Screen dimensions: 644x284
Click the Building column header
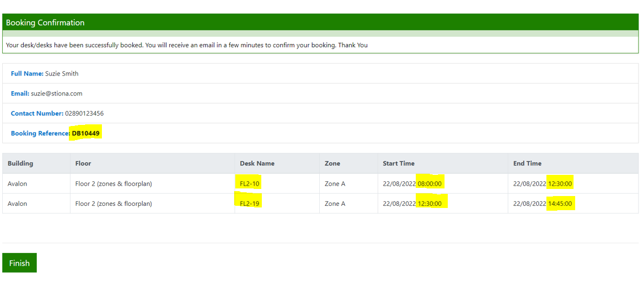(x=21, y=163)
